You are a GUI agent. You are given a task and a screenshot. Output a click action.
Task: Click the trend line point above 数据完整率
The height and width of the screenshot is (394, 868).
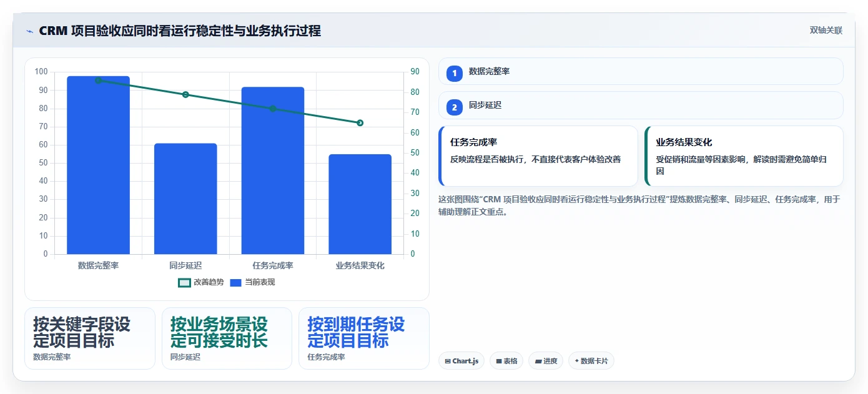coord(98,81)
